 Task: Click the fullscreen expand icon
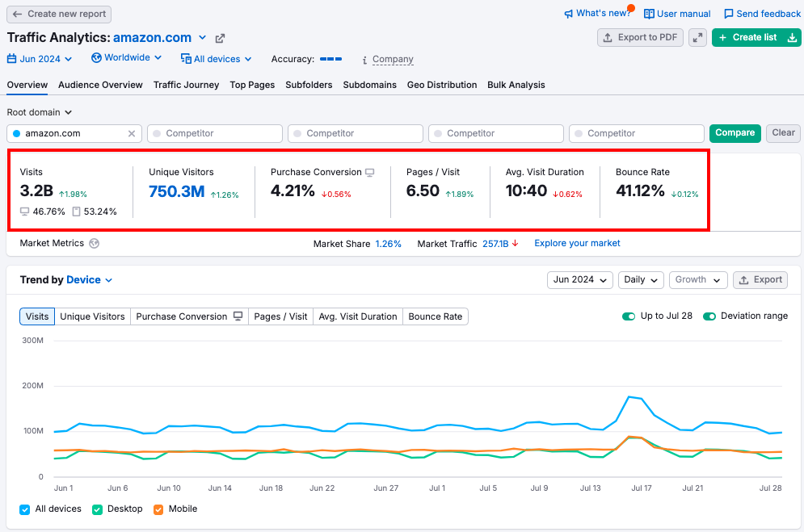tap(697, 38)
